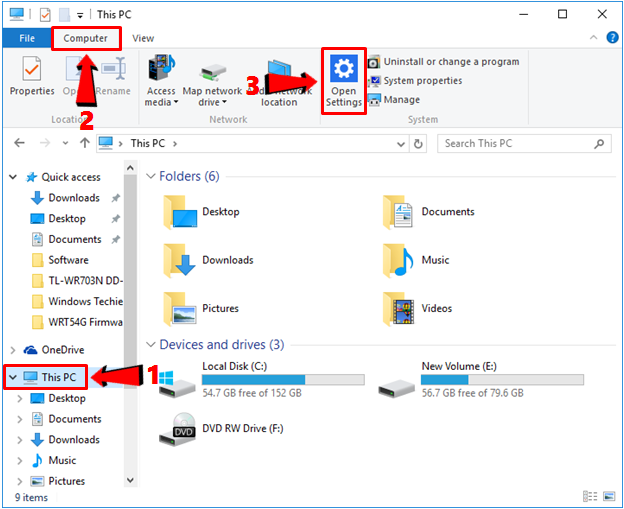Go forward with the forward arrow
This screenshot has height=509, width=624.
click(45, 143)
